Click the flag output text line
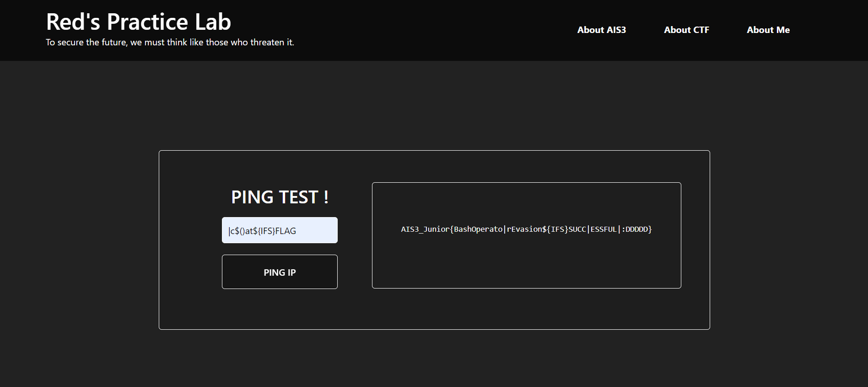 [526, 229]
